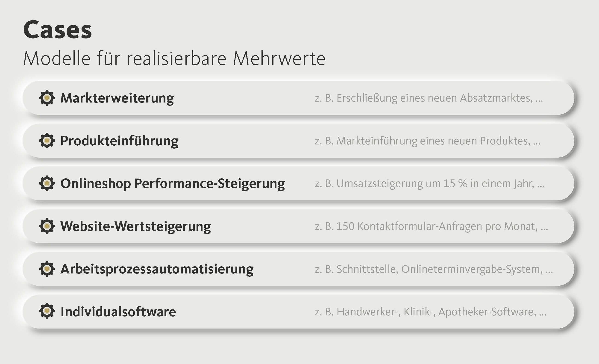Image resolution: width=599 pixels, height=364 pixels.
Task: Select the gear icon next to Onlineshop Performance-Steigerung
Action: (47, 183)
